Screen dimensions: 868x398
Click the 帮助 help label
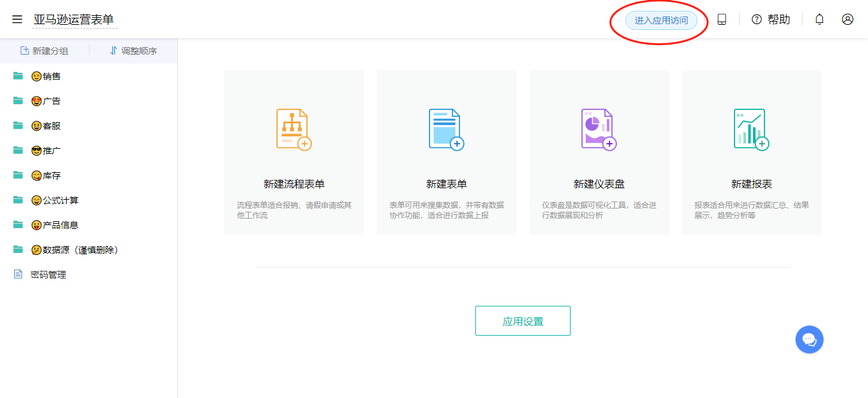point(779,20)
